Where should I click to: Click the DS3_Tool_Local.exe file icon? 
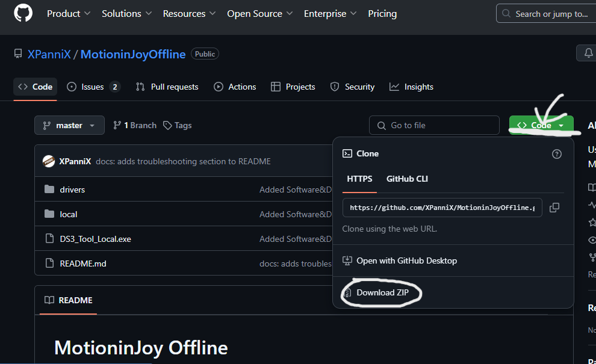(x=49, y=238)
